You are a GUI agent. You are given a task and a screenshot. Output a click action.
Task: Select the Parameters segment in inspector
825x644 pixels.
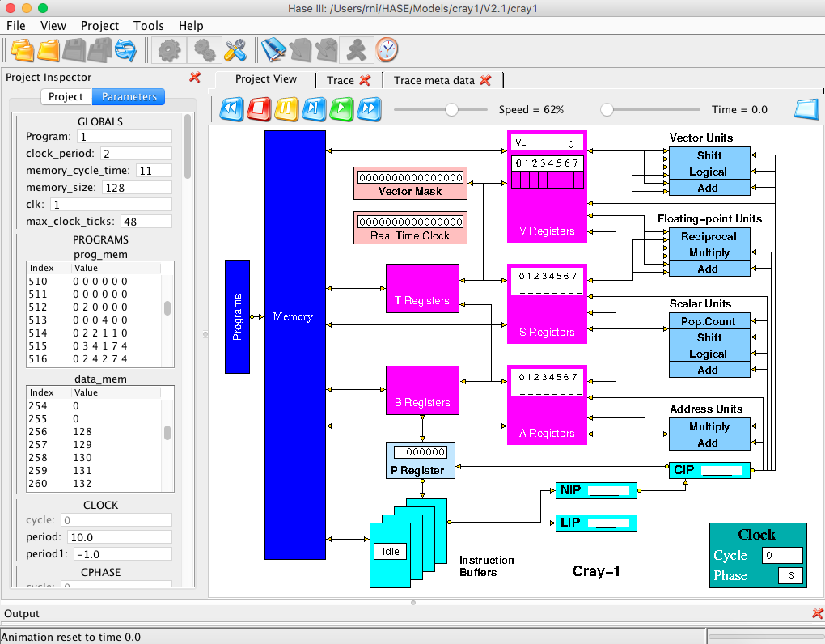point(129,97)
